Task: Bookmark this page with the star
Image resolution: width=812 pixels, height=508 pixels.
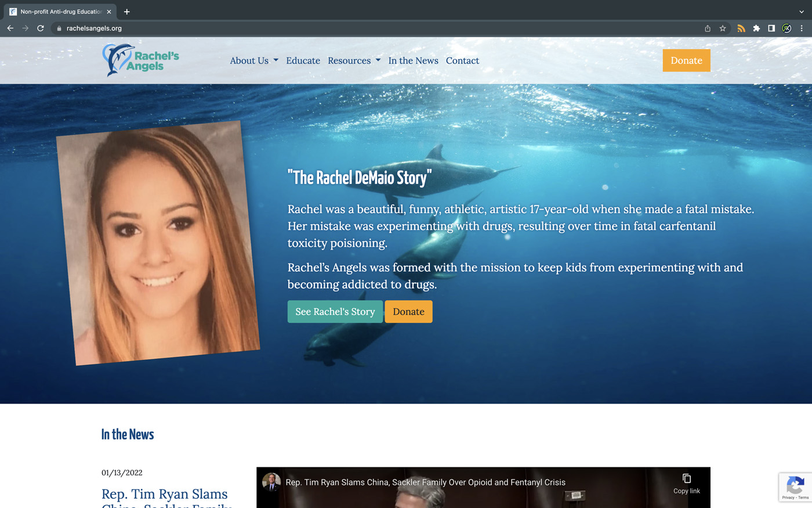Action: point(723,28)
